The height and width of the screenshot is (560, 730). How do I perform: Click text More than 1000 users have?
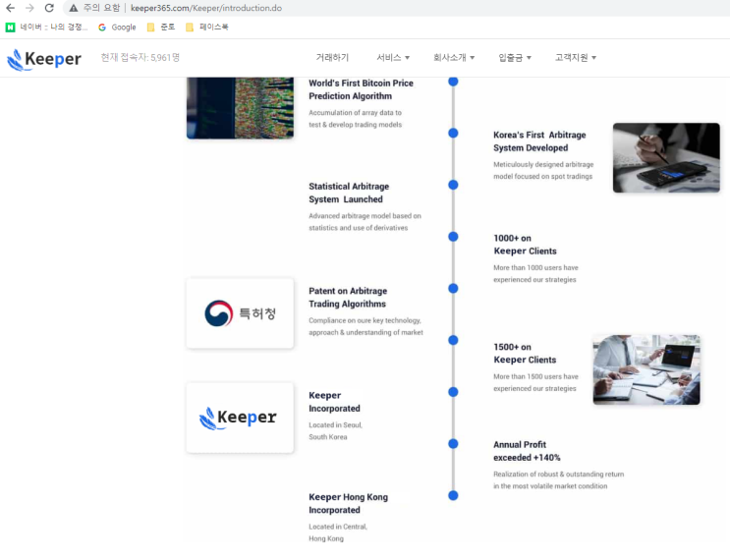(x=535, y=267)
